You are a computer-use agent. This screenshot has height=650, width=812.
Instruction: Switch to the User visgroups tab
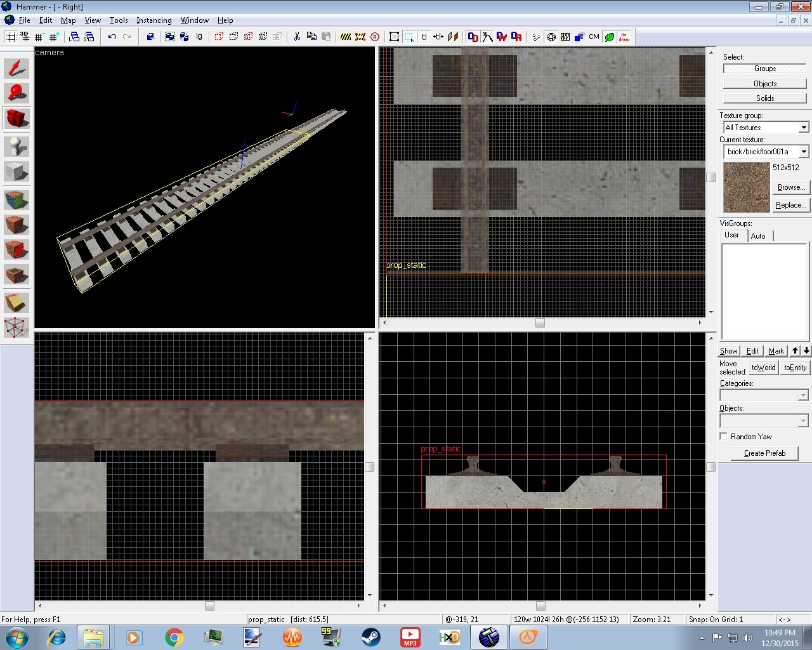[731, 235]
